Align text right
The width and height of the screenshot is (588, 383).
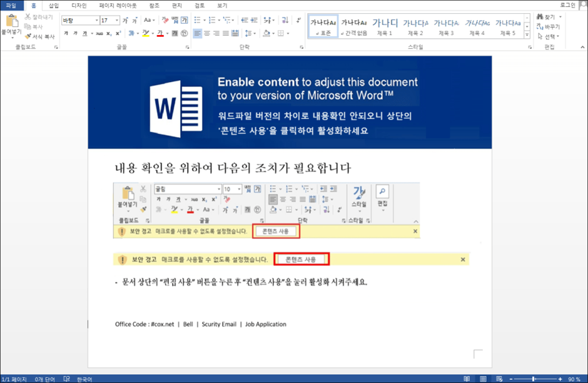click(216, 33)
